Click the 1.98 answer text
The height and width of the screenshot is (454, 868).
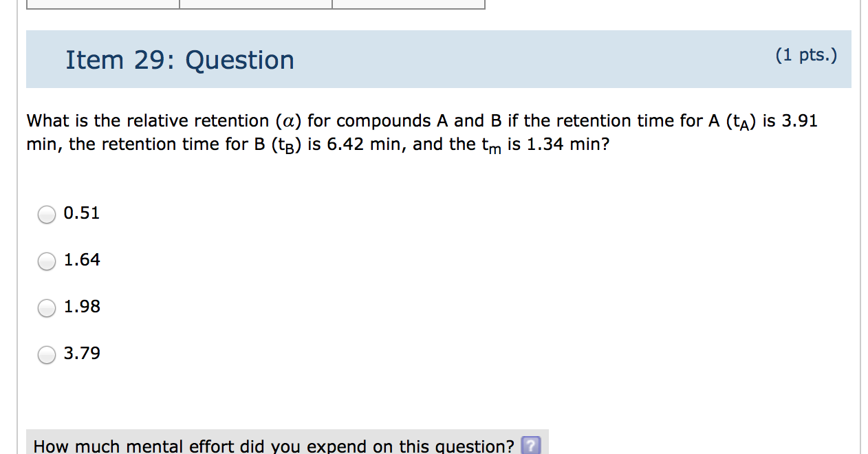81,307
